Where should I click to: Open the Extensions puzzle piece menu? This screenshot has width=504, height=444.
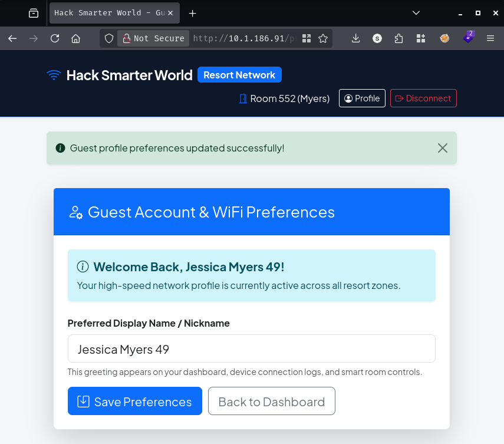click(x=398, y=38)
